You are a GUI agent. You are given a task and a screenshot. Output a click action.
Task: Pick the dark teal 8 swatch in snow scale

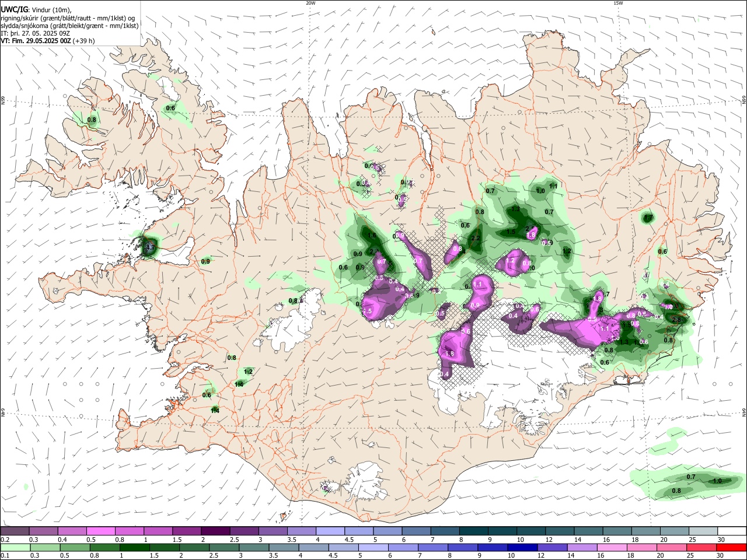[x=473, y=531]
